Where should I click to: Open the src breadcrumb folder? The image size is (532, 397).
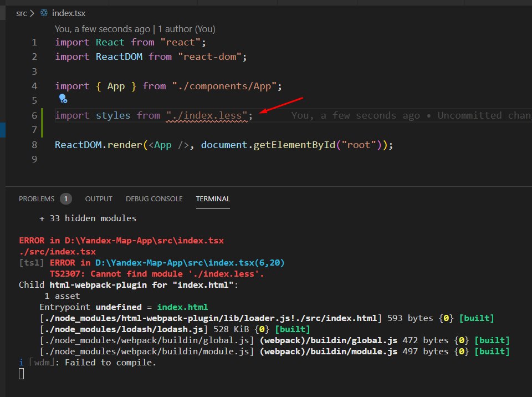click(22, 13)
